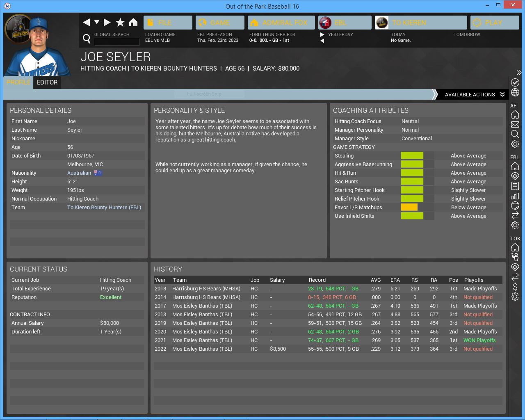This screenshot has width=525, height=420.
Task: Click the Play button
Action: tap(494, 23)
